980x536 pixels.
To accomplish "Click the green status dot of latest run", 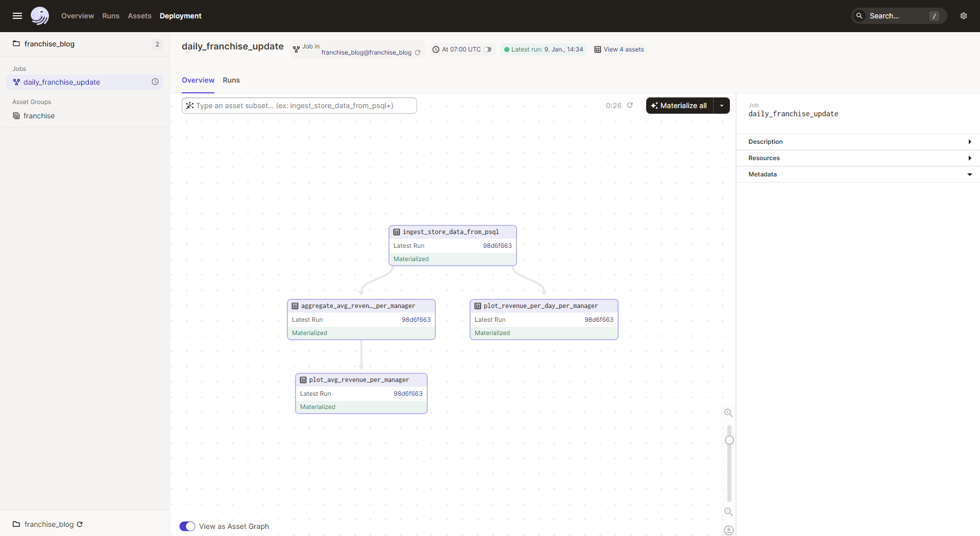I will [507, 49].
